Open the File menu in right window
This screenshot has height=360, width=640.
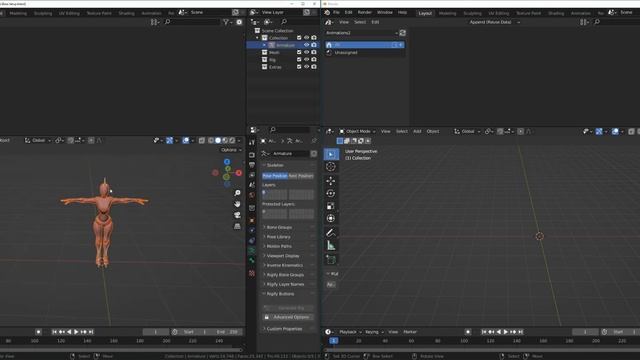pos(336,12)
